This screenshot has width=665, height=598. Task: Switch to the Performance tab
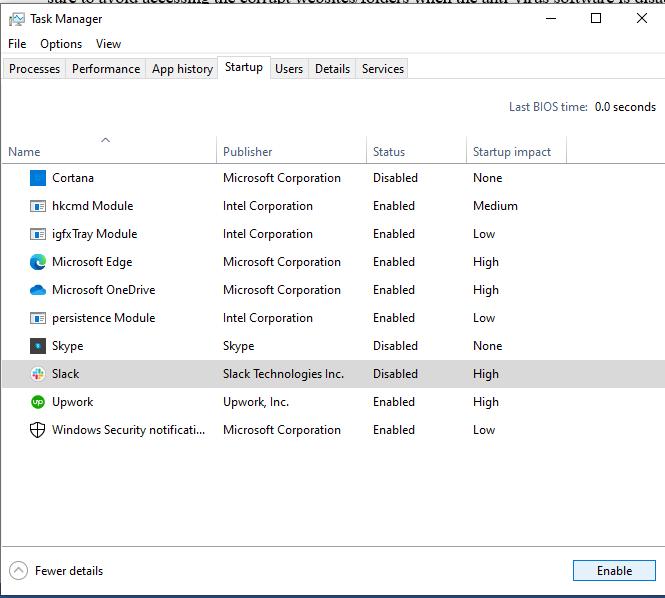pos(106,69)
